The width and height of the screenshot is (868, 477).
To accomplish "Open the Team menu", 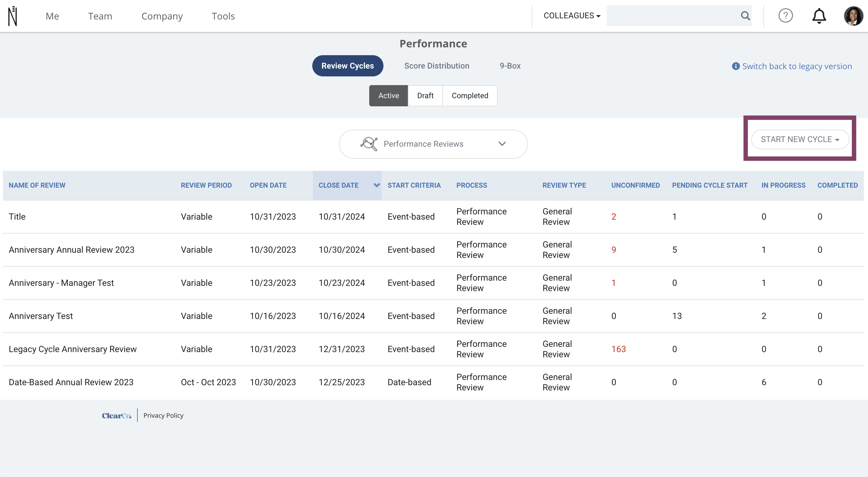I will click(100, 16).
